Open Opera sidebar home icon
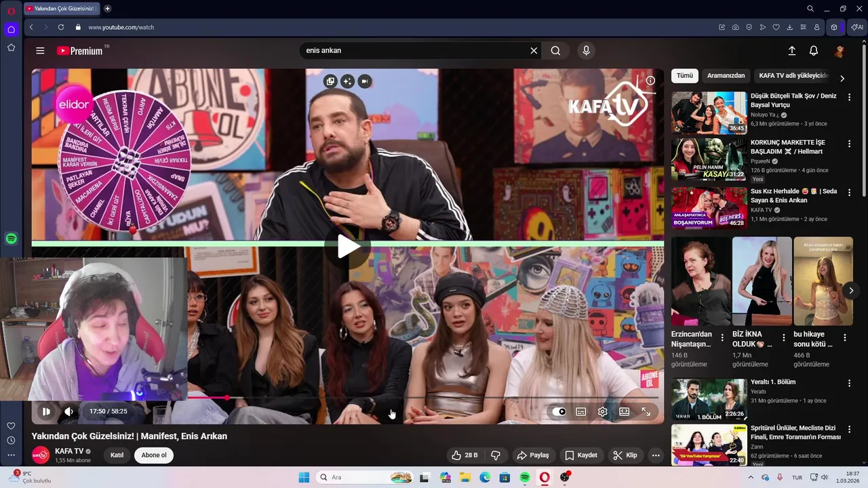Screen dimensions: 868x488 point(11,29)
